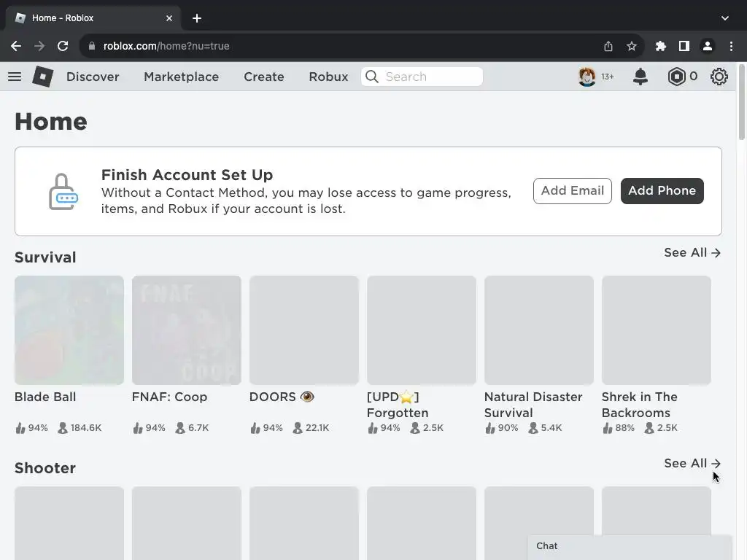
Task: Focus the Roblox search field
Action: (422, 77)
